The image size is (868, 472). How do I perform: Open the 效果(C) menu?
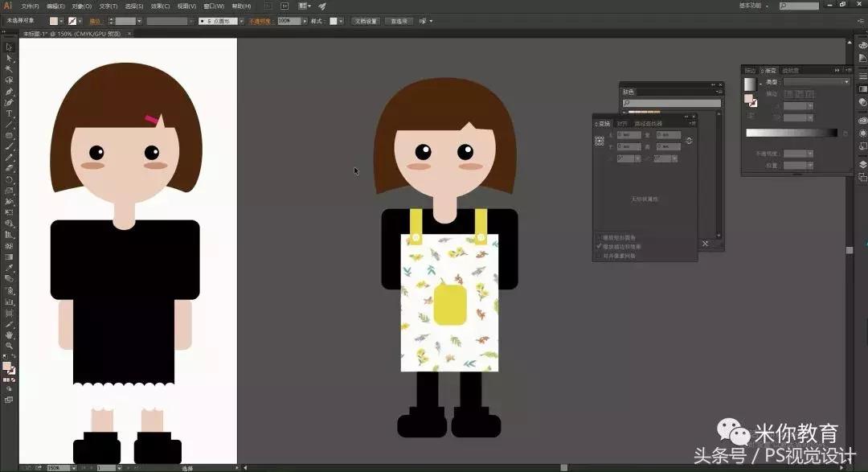(160, 6)
